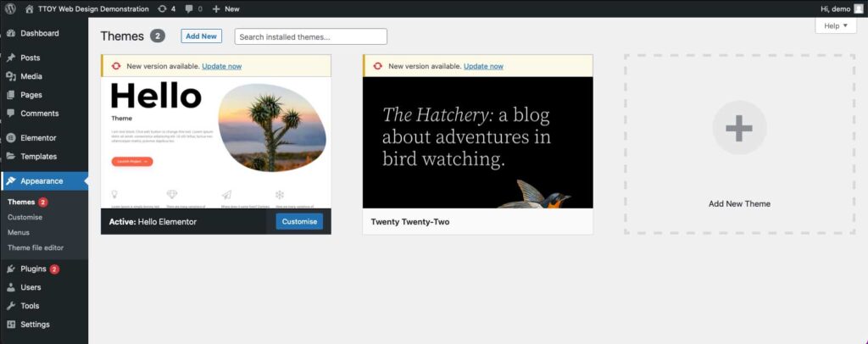Click the red 2 badge next to Plugins

pyautogui.click(x=54, y=269)
